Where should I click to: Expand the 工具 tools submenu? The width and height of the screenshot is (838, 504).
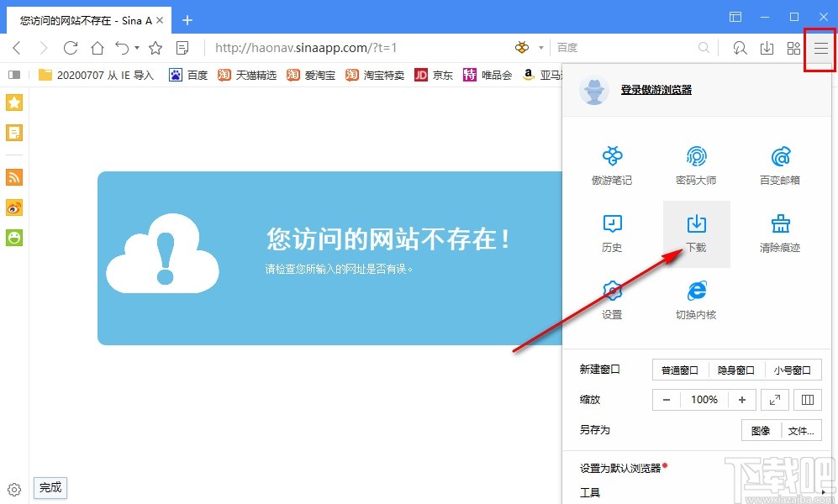697,492
